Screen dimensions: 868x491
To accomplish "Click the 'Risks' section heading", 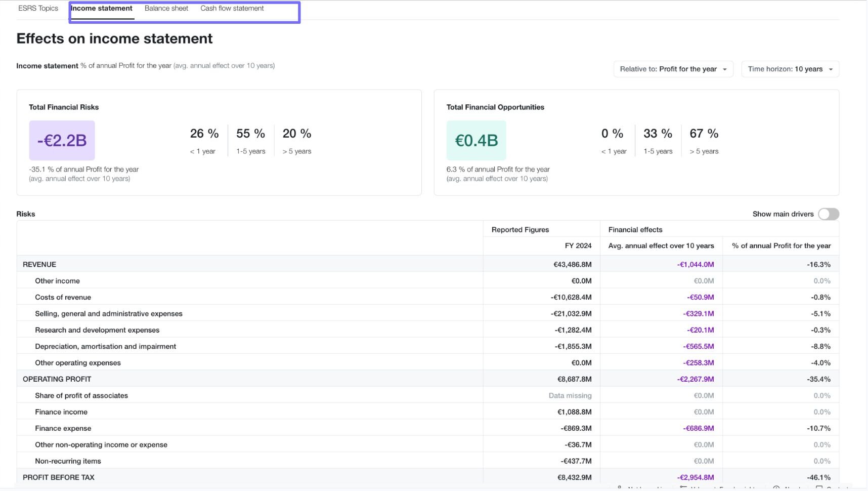I will (x=26, y=214).
